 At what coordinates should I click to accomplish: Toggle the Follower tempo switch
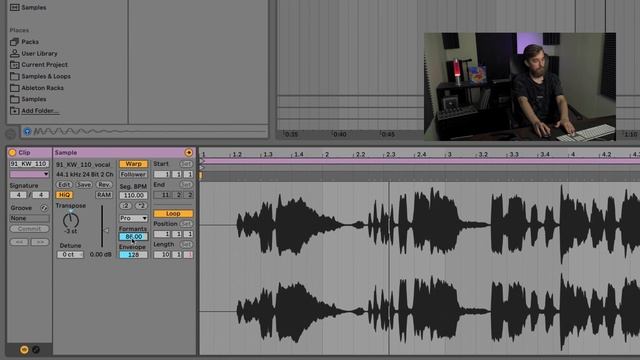(133, 174)
